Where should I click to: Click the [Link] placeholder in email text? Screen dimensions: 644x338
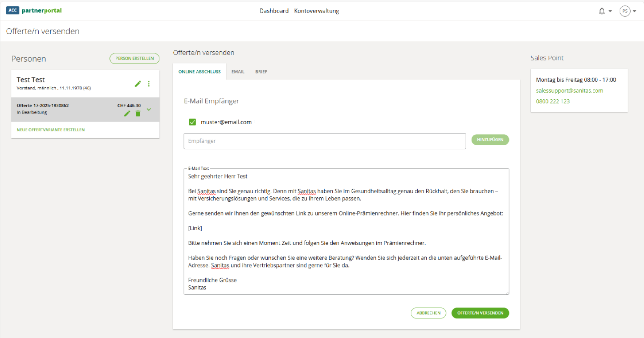click(195, 228)
